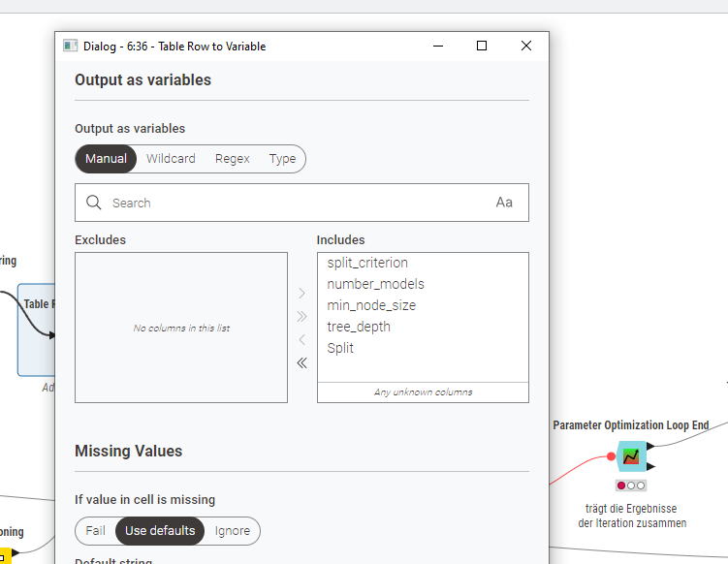Click the search magnifier icon

(94, 203)
